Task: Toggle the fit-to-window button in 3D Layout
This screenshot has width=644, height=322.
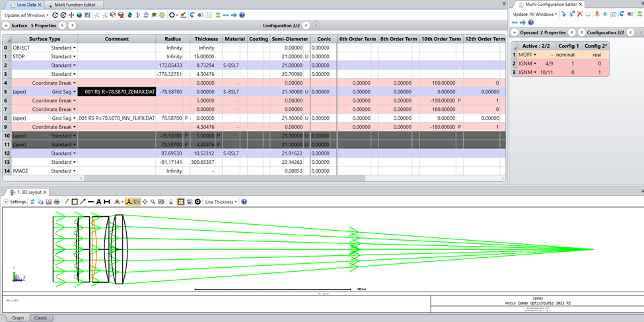Action: (180, 202)
